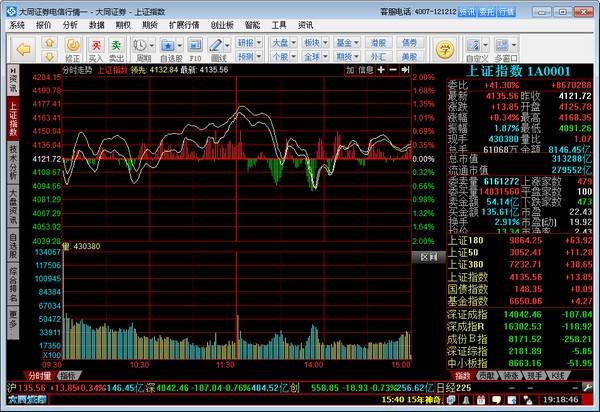Image resolution: width=600 pixels, height=412 pixels.
Task: Expand the 板块 dropdown
Action: click(x=313, y=42)
